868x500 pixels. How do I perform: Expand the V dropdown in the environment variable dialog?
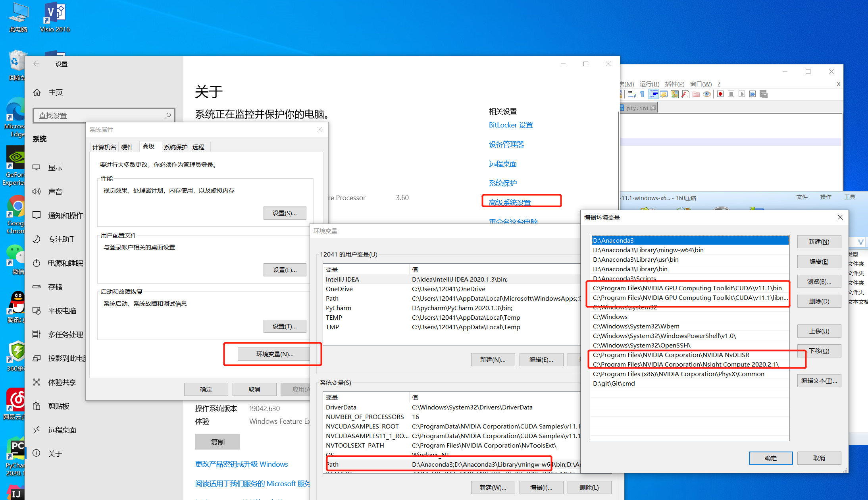point(860,242)
